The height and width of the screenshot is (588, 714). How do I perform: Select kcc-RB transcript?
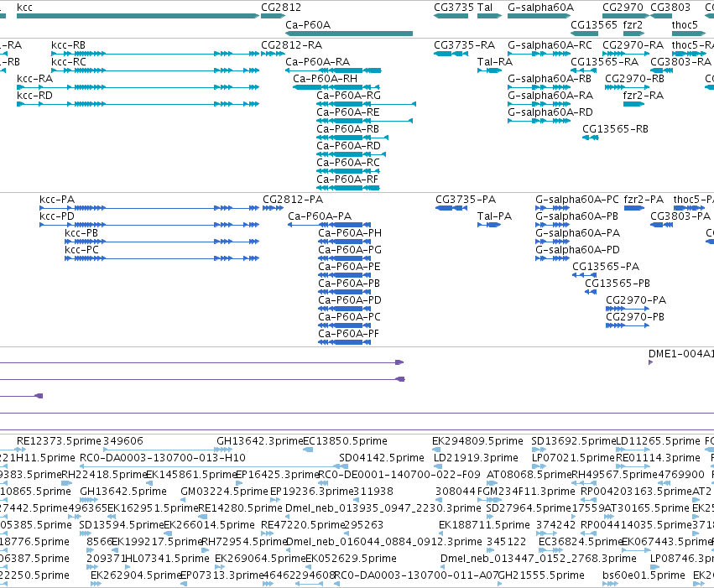tap(155, 54)
